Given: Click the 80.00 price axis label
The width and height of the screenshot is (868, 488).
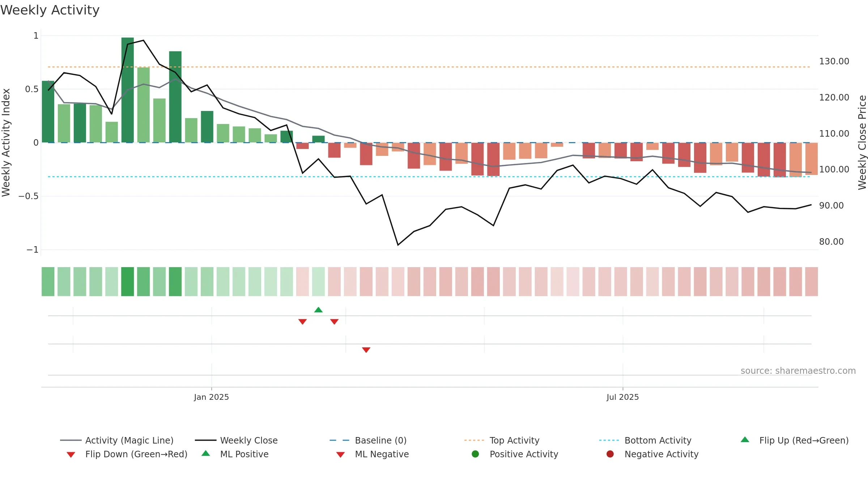Looking at the screenshot, I should [831, 242].
